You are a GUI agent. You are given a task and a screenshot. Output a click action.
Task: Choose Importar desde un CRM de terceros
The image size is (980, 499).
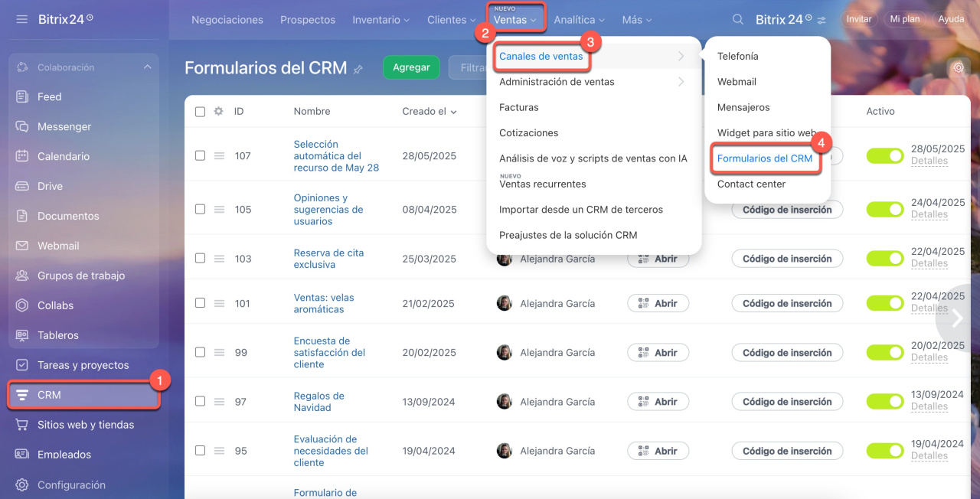[x=581, y=210]
